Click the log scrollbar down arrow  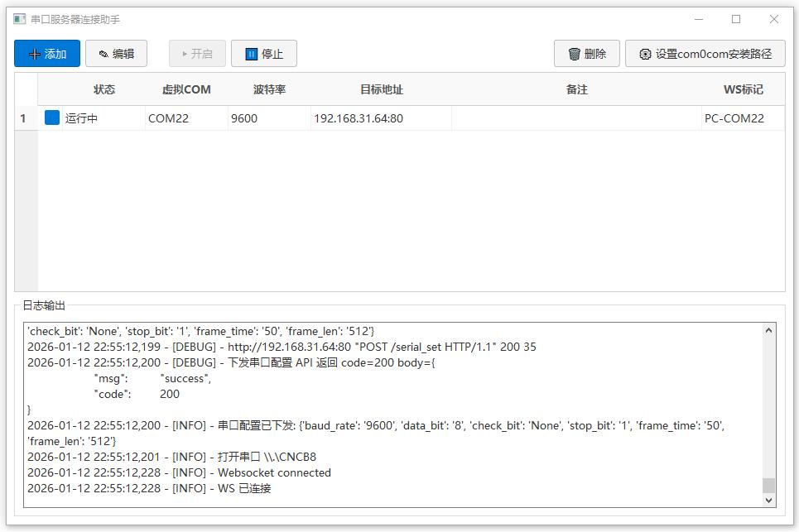tap(769, 501)
